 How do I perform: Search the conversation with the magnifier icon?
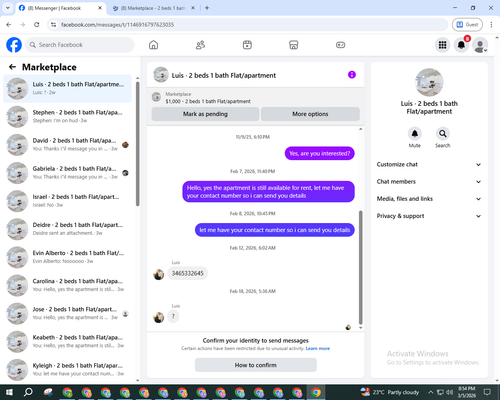tap(443, 134)
